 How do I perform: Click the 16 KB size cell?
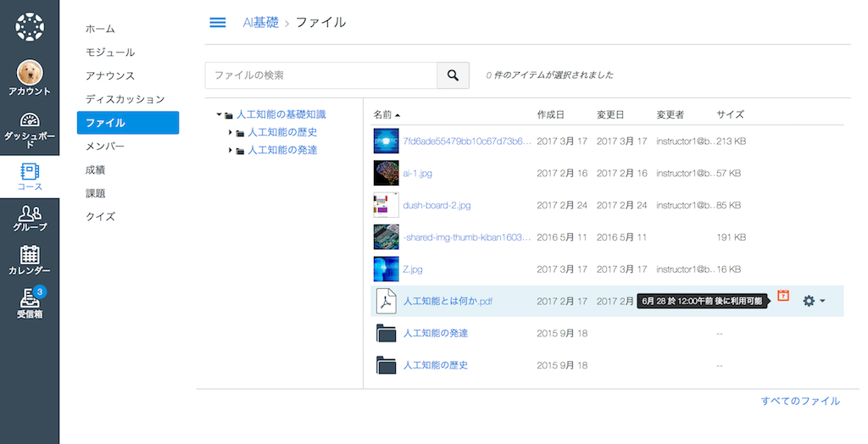click(x=728, y=269)
